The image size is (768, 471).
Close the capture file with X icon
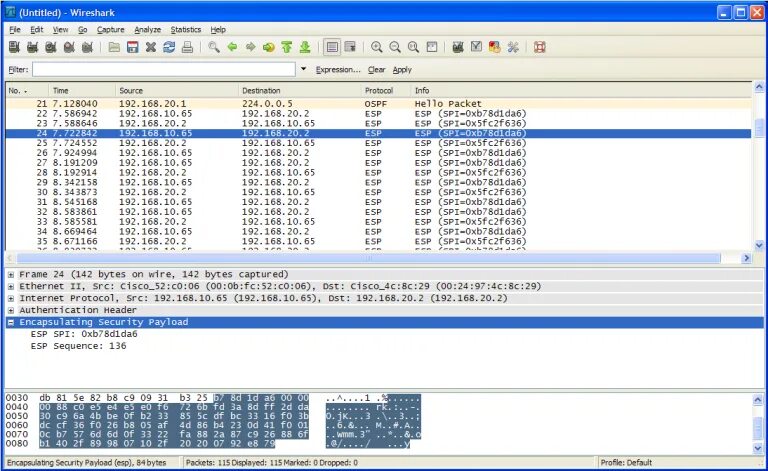tap(151, 47)
